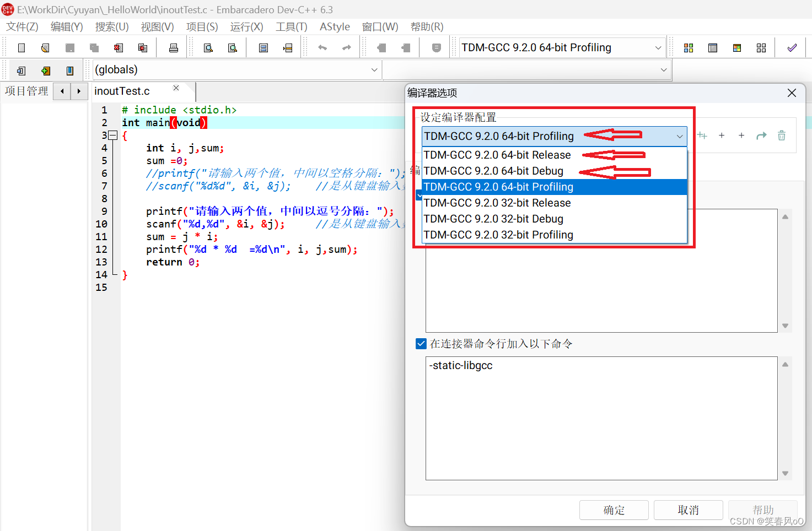Click the code line 'sum = j * i;'
Screen dimensions: 812x531
coord(182,237)
